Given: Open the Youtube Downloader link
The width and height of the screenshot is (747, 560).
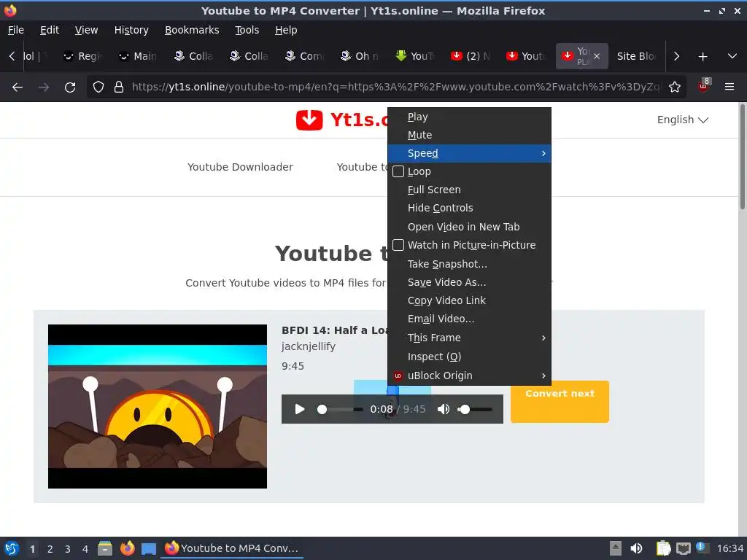Looking at the screenshot, I should 240,167.
